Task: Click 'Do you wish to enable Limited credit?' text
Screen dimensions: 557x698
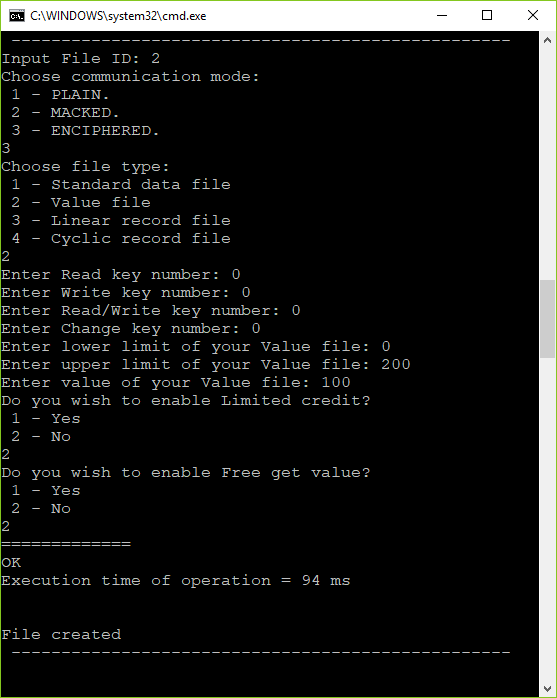Action: [186, 401]
